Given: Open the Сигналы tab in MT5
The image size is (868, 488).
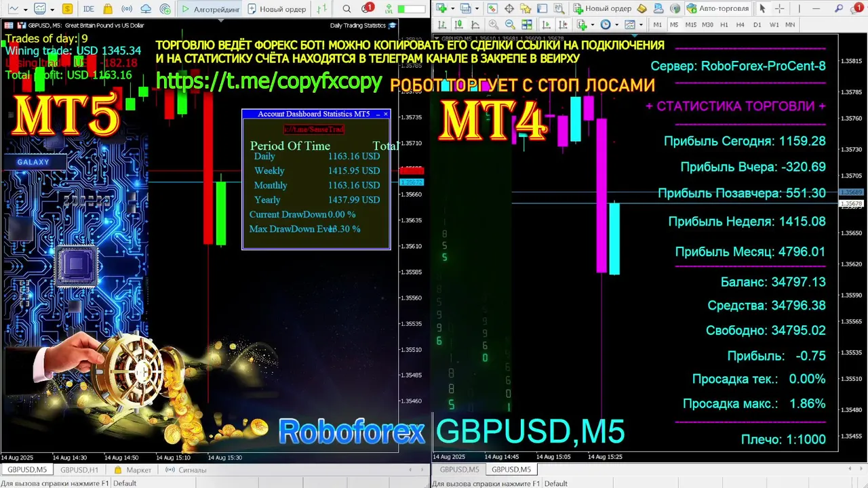Looking at the screenshot, I should 186,470.
